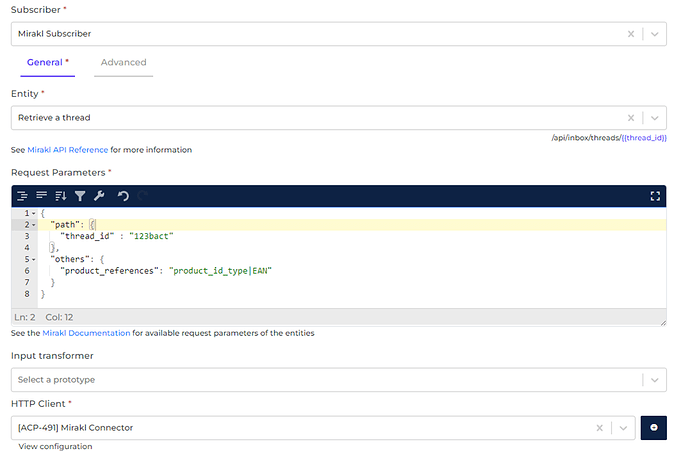Image resolution: width=690 pixels, height=451 pixels.
Task: Click the Retrieve a thread entity field
Action: point(339,118)
